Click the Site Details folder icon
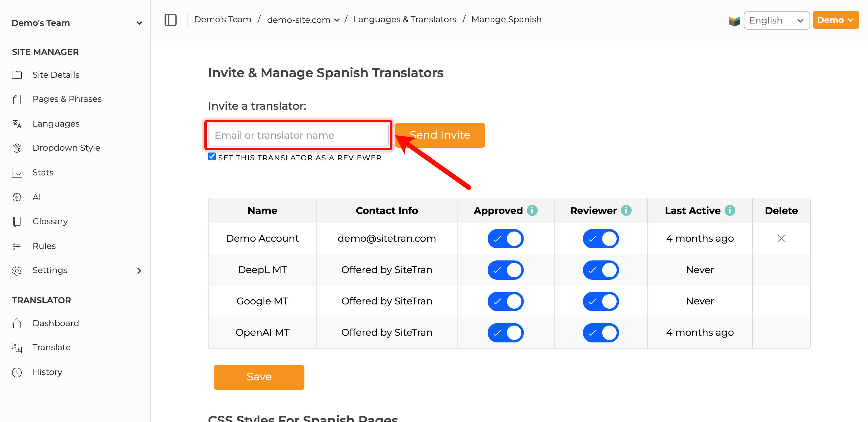This screenshot has width=868, height=422. 17,75
